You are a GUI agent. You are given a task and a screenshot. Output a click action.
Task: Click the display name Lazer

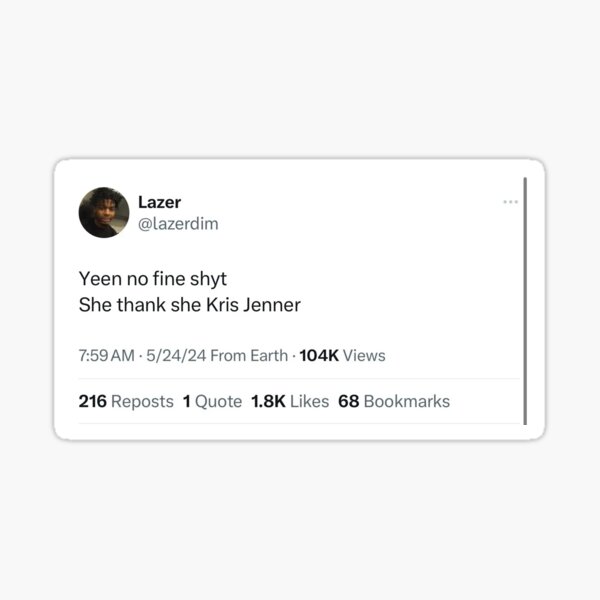click(159, 202)
